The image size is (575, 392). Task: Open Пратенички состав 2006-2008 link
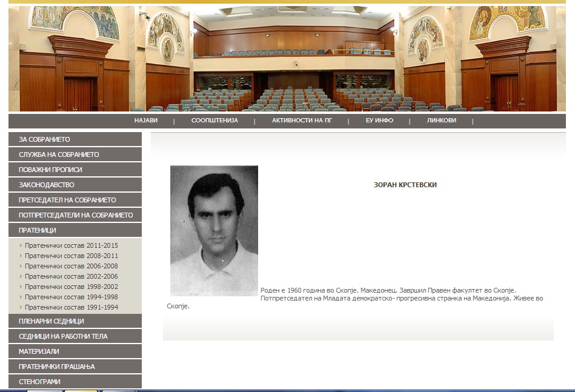pyautogui.click(x=71, y=267)
